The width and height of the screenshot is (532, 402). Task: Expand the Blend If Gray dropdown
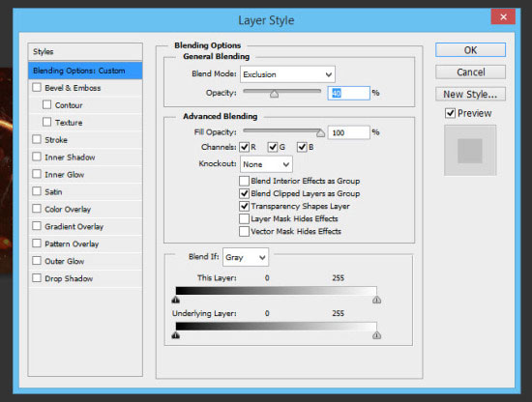[x=246, y=257]
